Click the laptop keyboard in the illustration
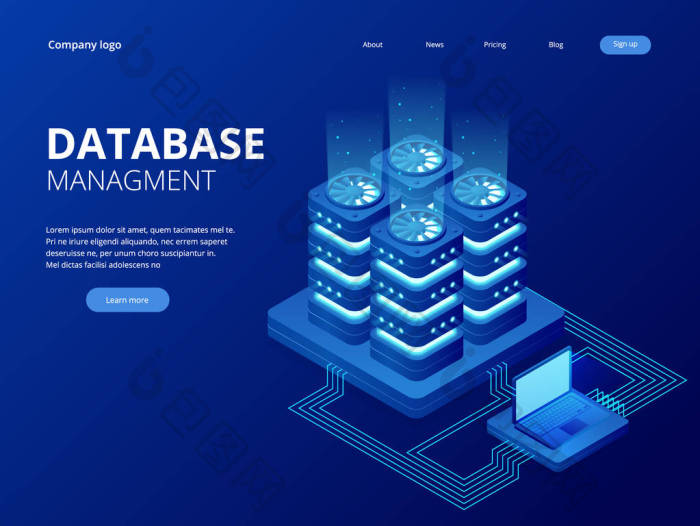 click(557, 418)
